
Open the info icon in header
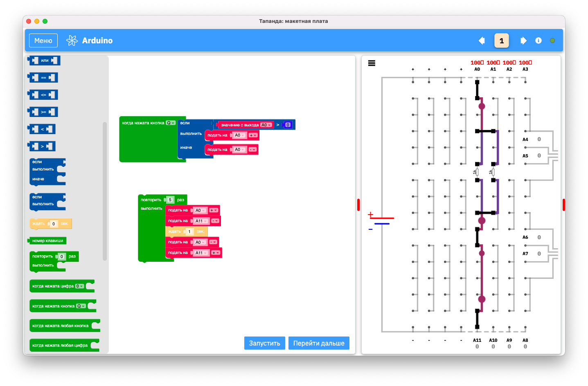click(x=538, y=40)
